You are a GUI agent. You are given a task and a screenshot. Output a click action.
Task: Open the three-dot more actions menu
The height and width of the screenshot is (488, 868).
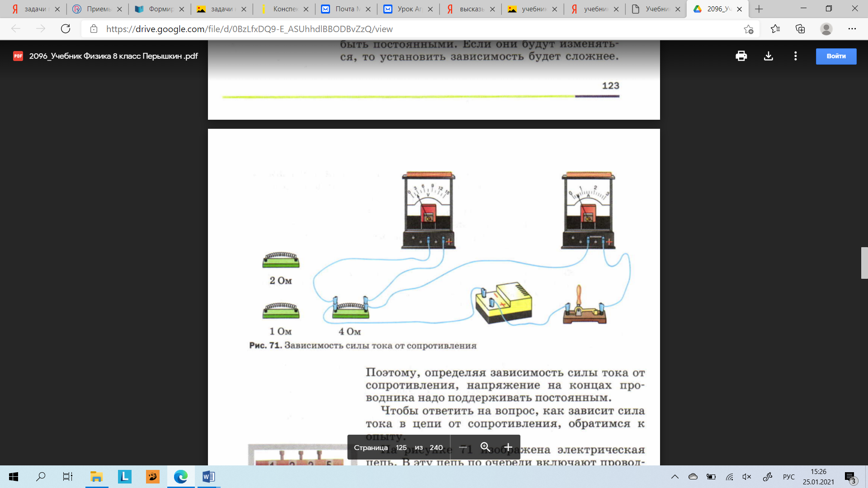796,56
